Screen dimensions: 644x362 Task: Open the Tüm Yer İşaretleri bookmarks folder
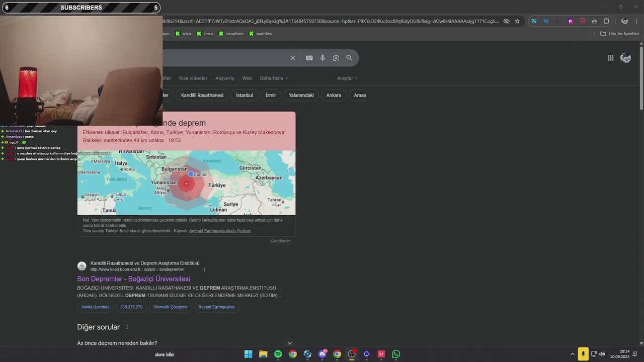pyautogui.click(x=619, y=34)
